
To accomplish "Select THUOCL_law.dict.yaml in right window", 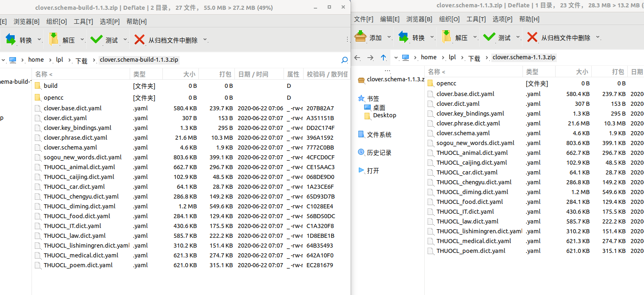I will click(467, 221).
